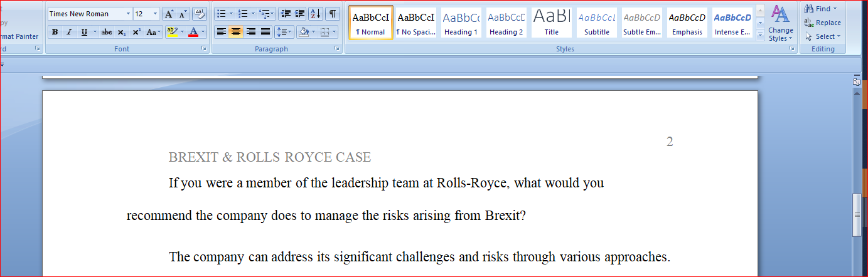868x277 pixels.
Task: Expand bullet library dropdown arrow
Action: tap(231, 14)
